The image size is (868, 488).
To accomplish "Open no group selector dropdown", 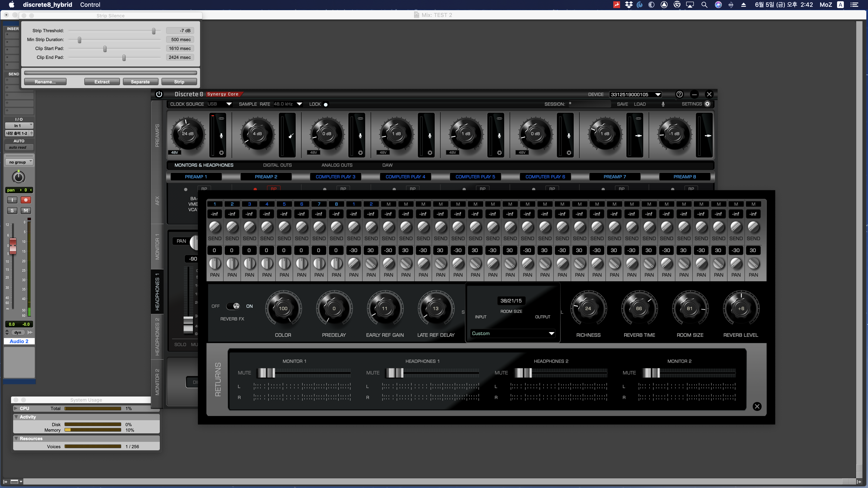I will click(x=19, y=162).
